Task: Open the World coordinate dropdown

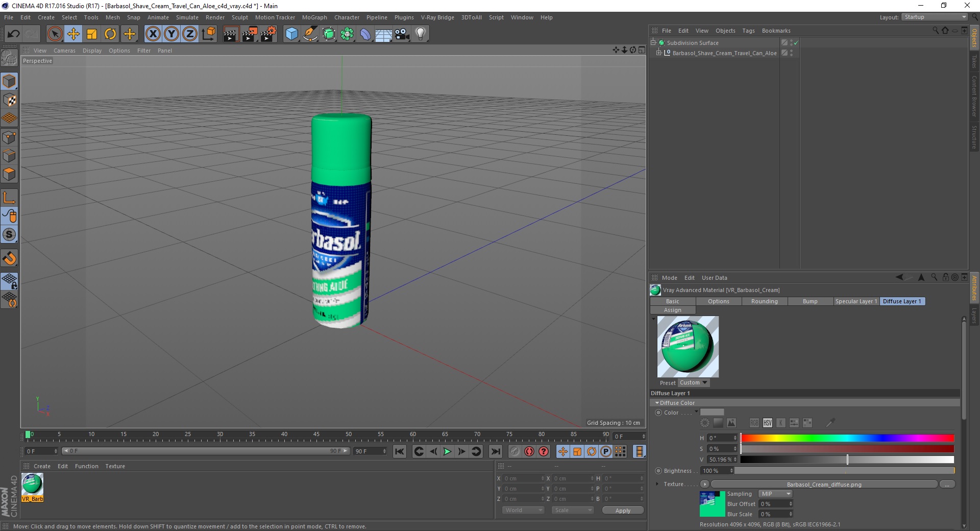Action: (523, 510)
